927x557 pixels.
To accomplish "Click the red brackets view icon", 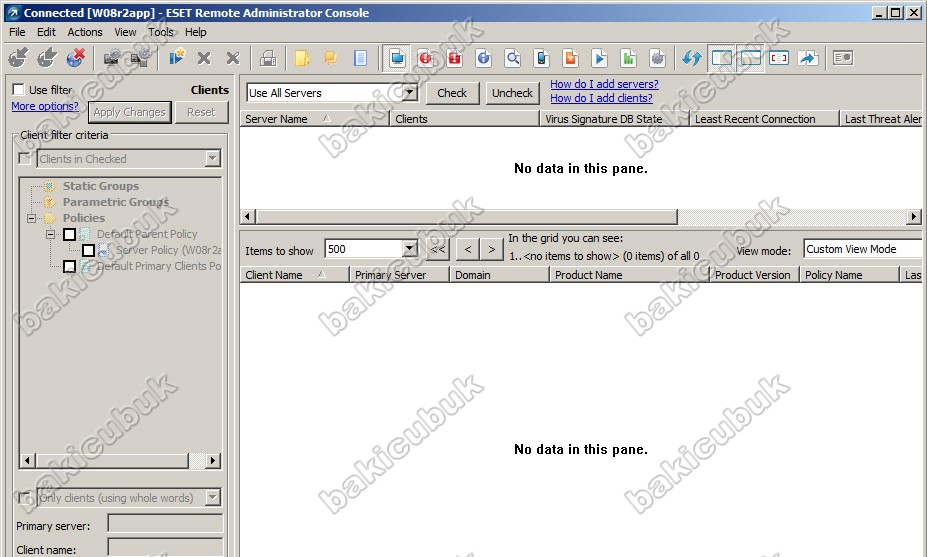I will point(779,58).
